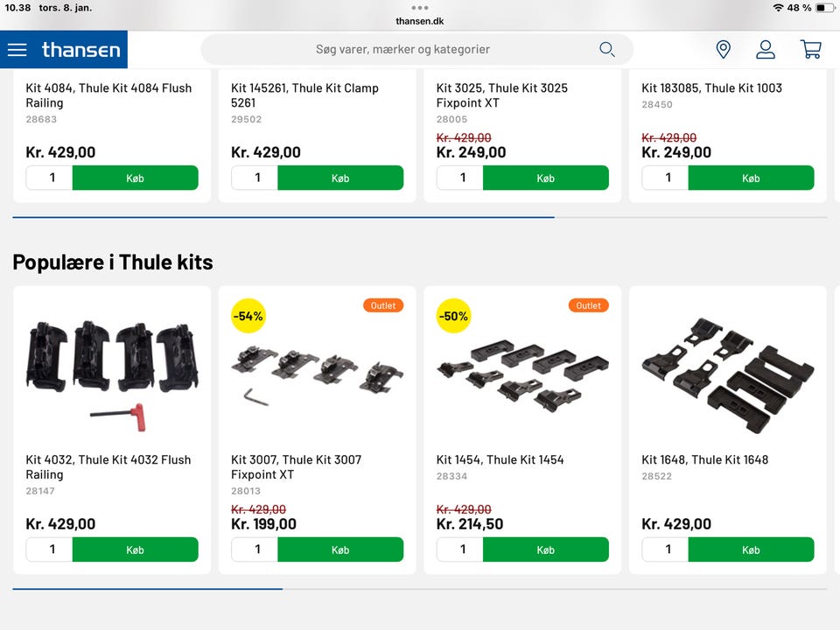The width and height of the screenshot is (840, 630).
Task: Click the -54% discount badge
Action: [248, 316]
